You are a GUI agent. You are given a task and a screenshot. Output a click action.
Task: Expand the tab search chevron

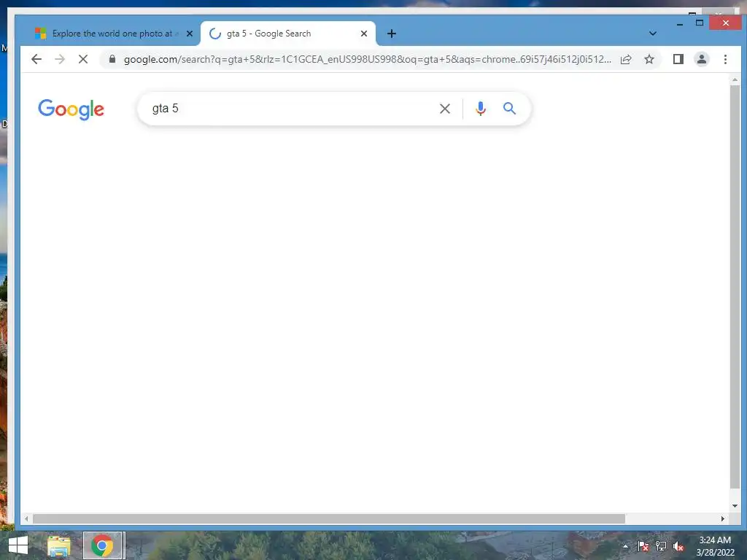pos(653,34)
